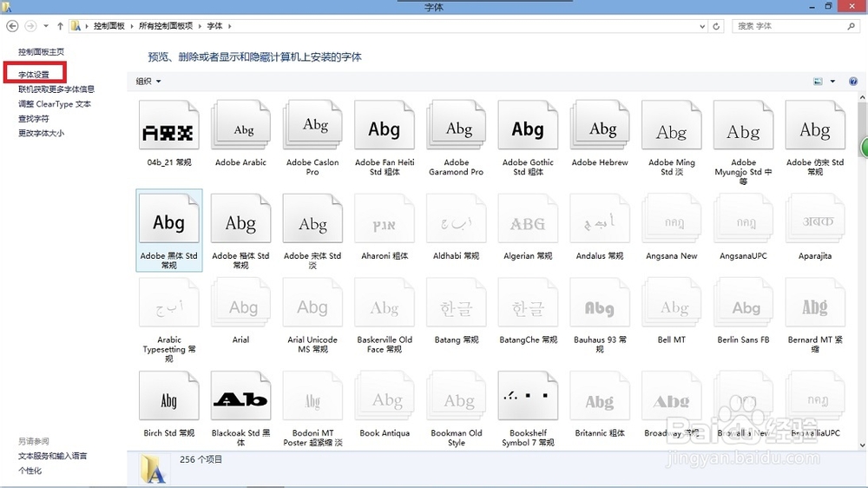Image resolution: width=868 pixels, height=488 pixels.
Task: Select the AngsanaUPC font icon
Action: point(744,218)
